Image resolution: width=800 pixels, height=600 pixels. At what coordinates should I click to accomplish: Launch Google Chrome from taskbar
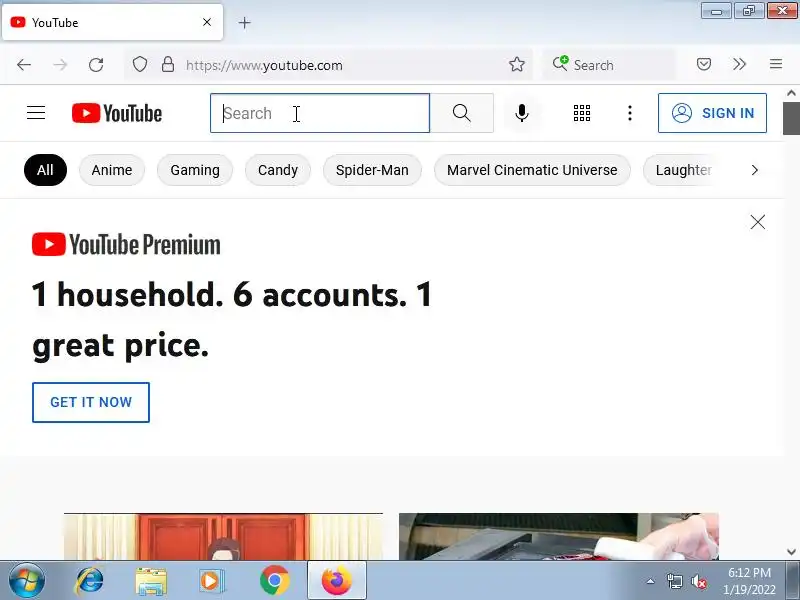[x=274, y=581]
